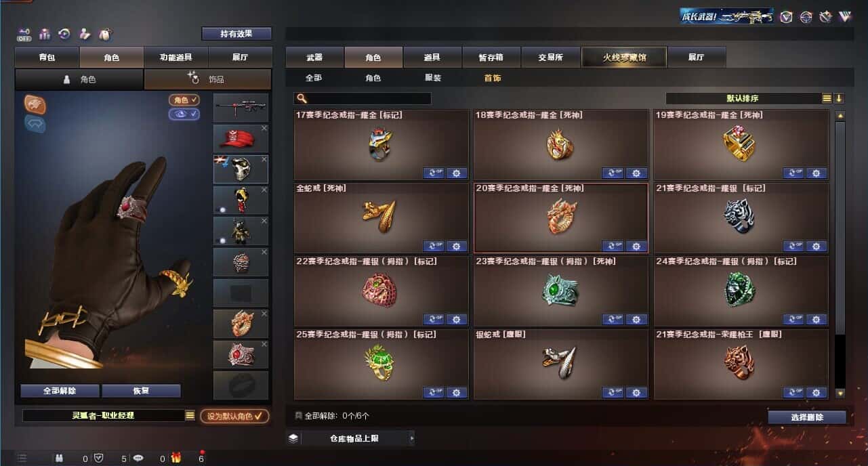The width and height of the screenshot is (868, 466).
Task: Click the chat bubble icon in bottom bar
Action: click(x=138, y=459)
